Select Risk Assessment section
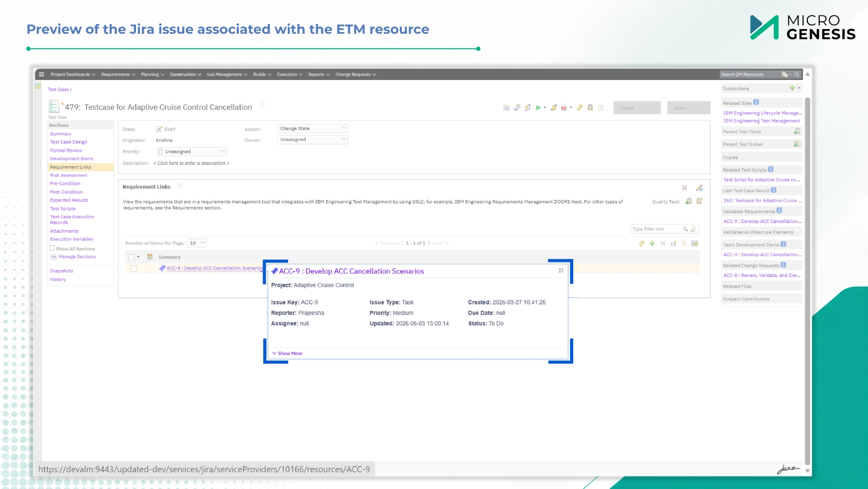Screen dimensions: 868x489 [x=69, y=175]
